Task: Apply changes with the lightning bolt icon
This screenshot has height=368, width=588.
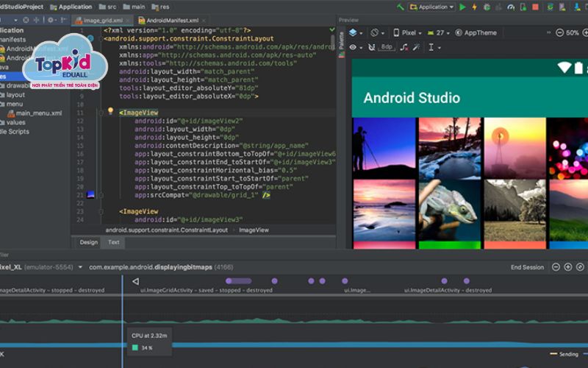Action: click(x=474, y=7)
